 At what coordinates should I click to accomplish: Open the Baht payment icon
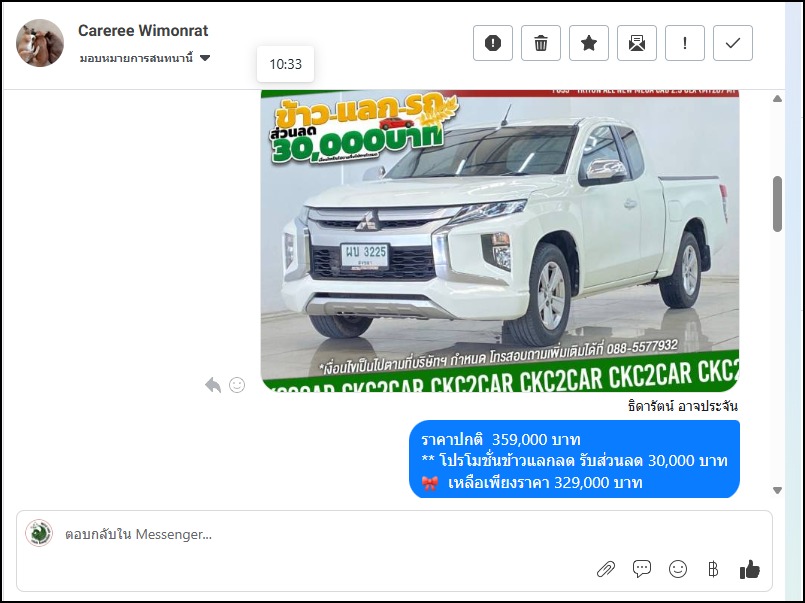pos(713,569)
